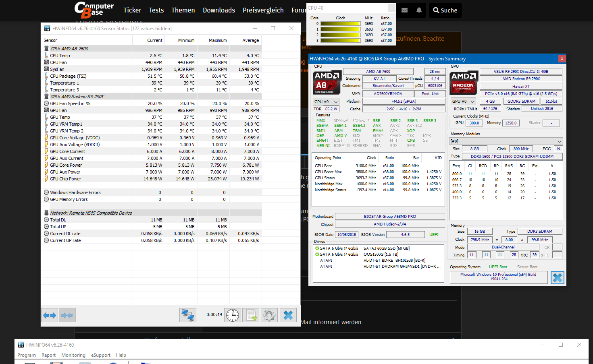Image resolution: width=593 pixels, height=364 pixels.
Task: Open the memory module [#0] dropdown
Action: [506, 141]
